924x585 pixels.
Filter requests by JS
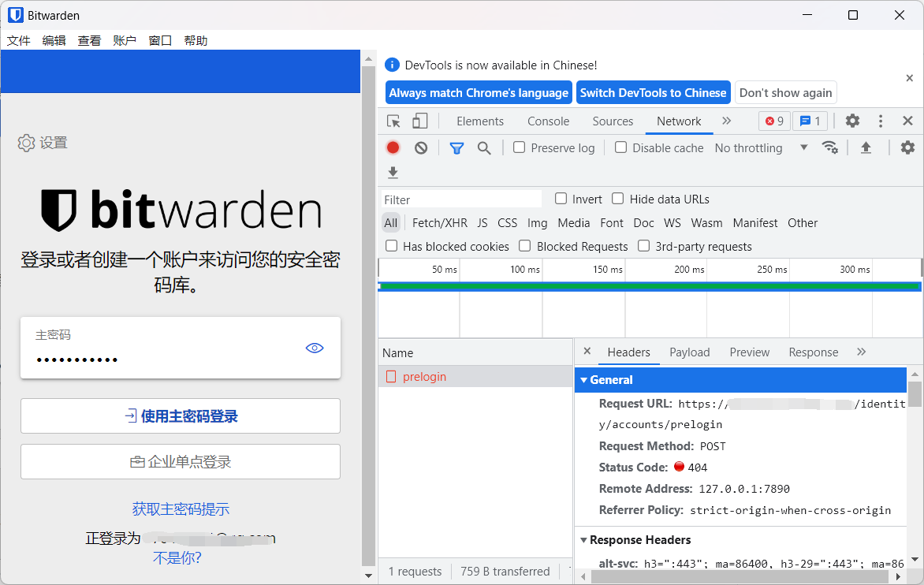(x=482, y=222)
